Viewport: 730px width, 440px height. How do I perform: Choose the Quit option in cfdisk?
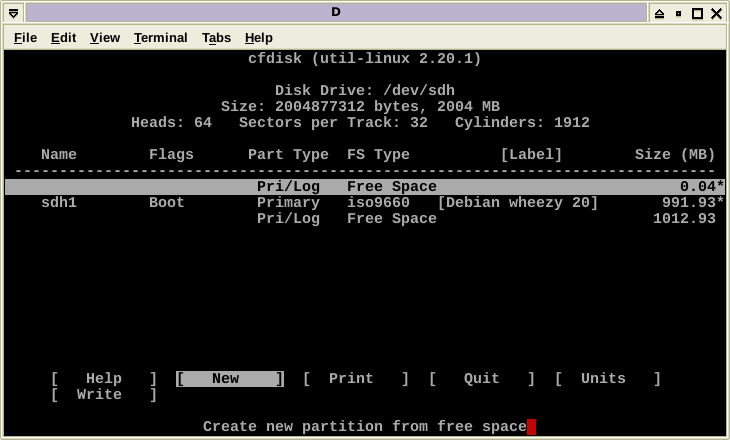(481, 379)
